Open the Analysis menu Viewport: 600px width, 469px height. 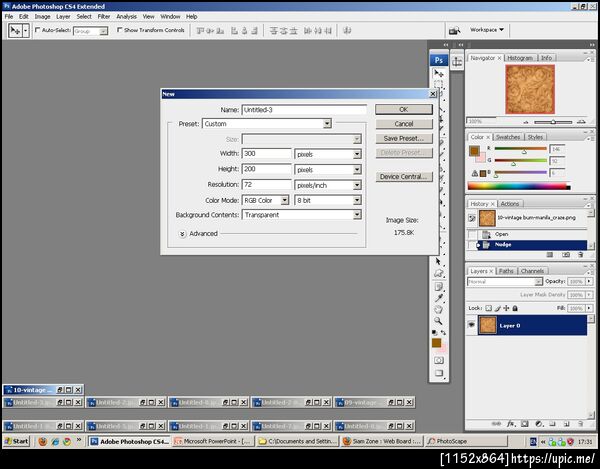[x=126, y=16]
